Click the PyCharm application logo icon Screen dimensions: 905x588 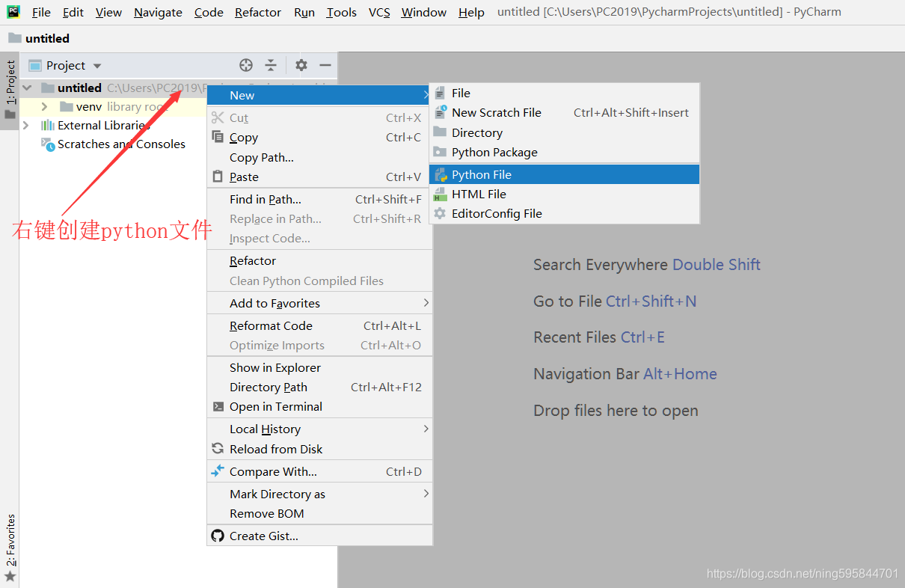pyautogui.click(x=13, y=12)
